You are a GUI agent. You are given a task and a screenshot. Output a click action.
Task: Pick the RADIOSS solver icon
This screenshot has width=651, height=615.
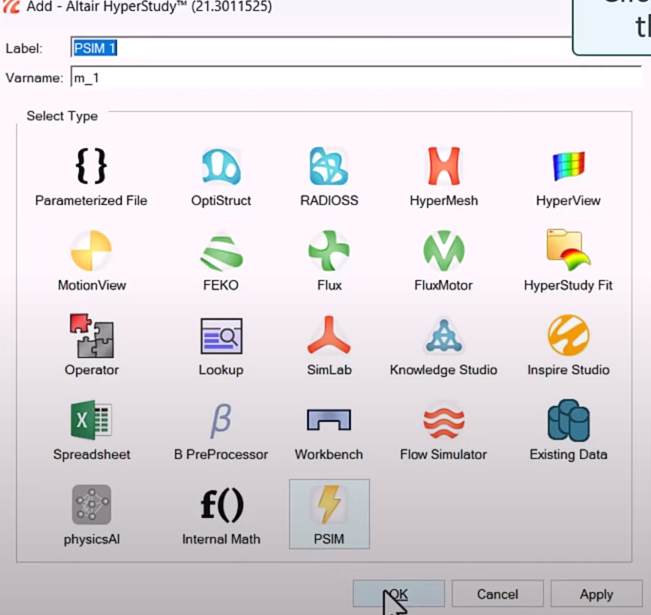click(x=329, y=166)
